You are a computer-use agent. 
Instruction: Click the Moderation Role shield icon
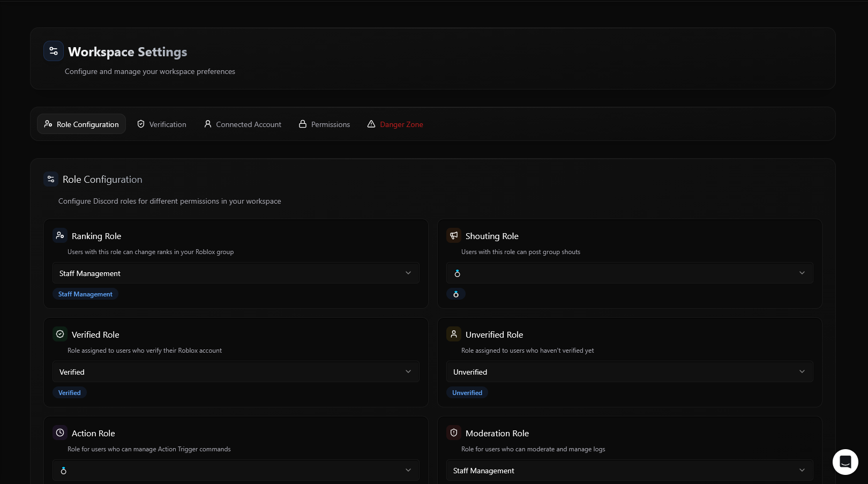[x=454, y=433]
